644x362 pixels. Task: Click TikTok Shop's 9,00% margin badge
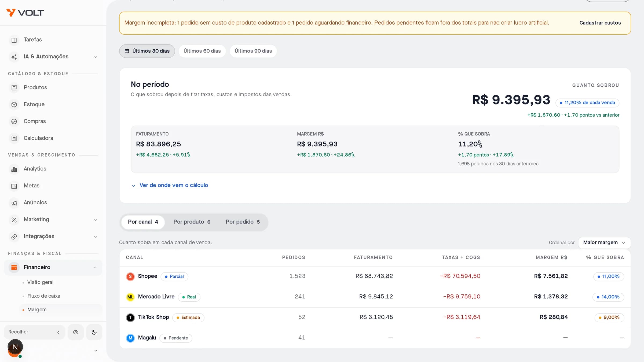(609, 317)
